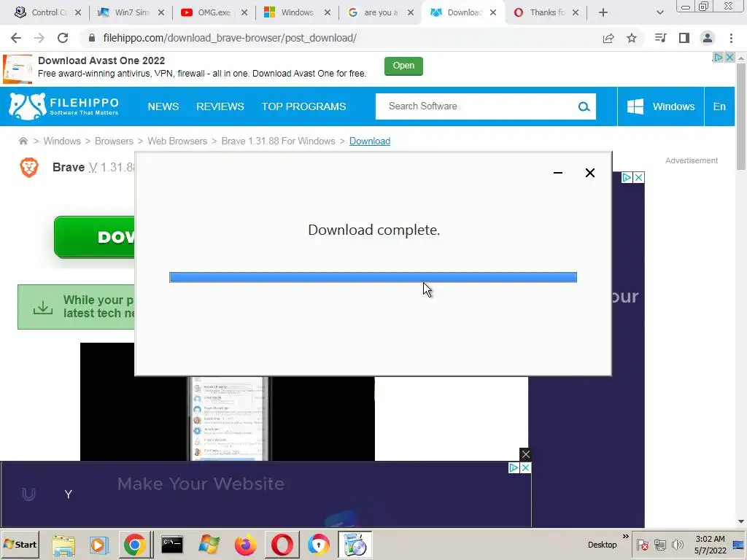The width and height of the screenshot is (747, 560).
Task: Click the green DOWNLOAD button
Action: pos(94,237)
